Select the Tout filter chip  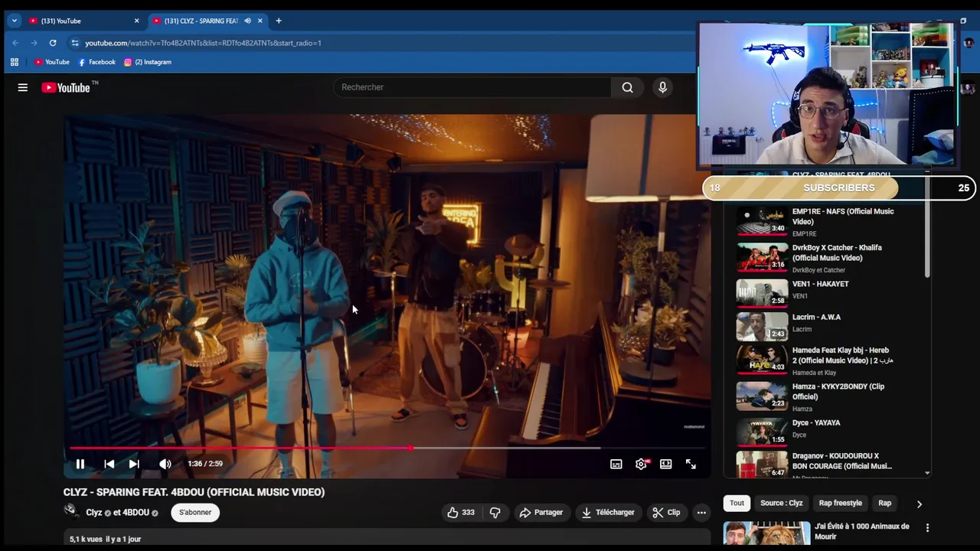tap(737, 504)
